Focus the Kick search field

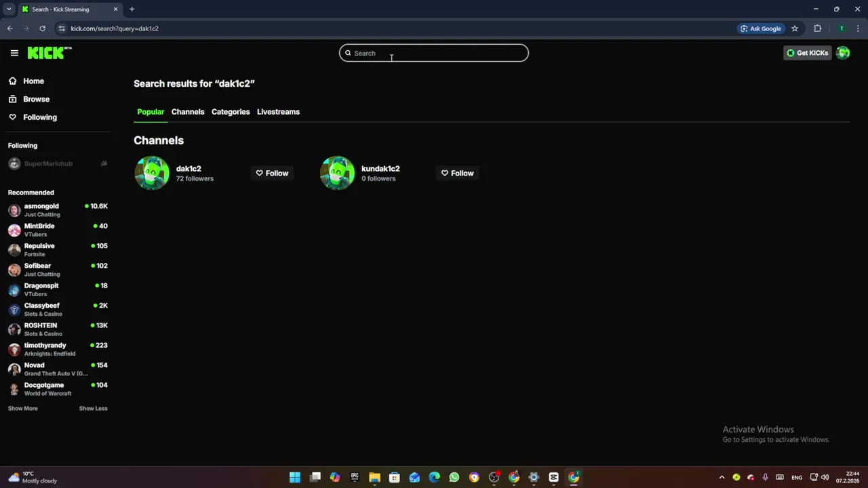pos(434,53)
